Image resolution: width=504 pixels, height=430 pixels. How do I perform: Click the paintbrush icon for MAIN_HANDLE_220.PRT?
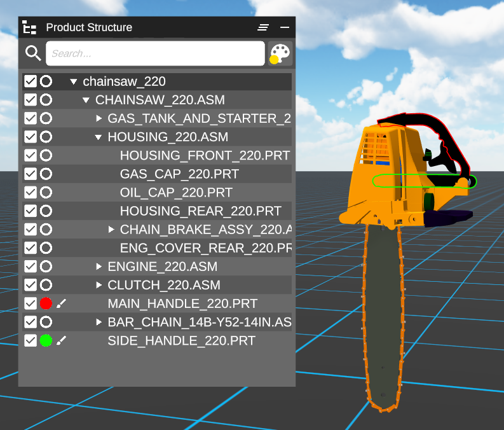(x=61, y=303)
